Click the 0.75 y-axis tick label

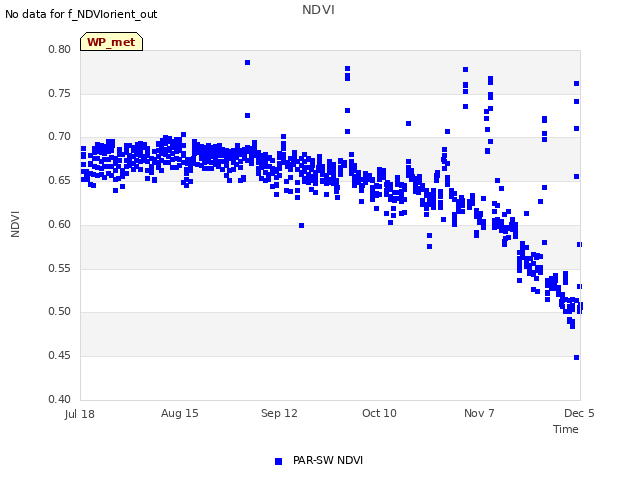point(60,93)
